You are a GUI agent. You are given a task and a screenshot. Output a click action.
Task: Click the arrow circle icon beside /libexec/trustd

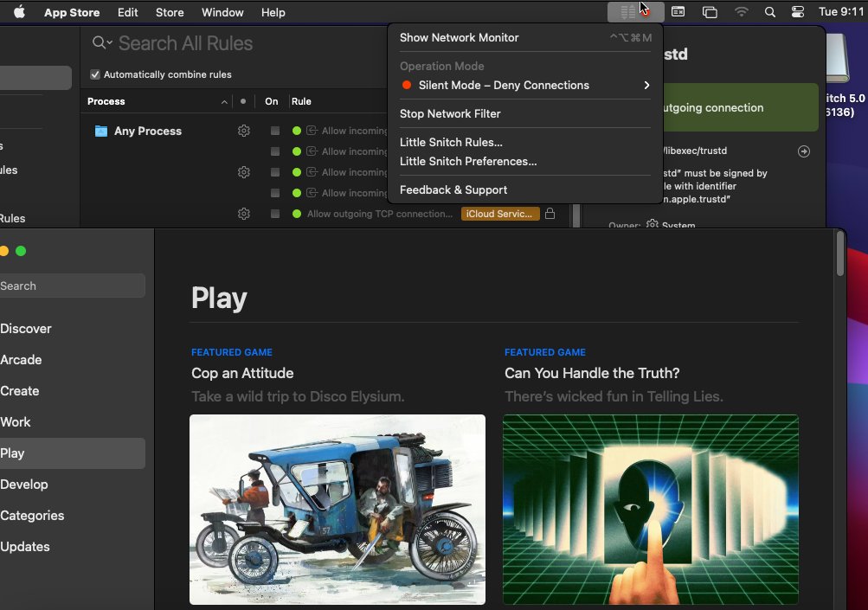pos(804,151)
